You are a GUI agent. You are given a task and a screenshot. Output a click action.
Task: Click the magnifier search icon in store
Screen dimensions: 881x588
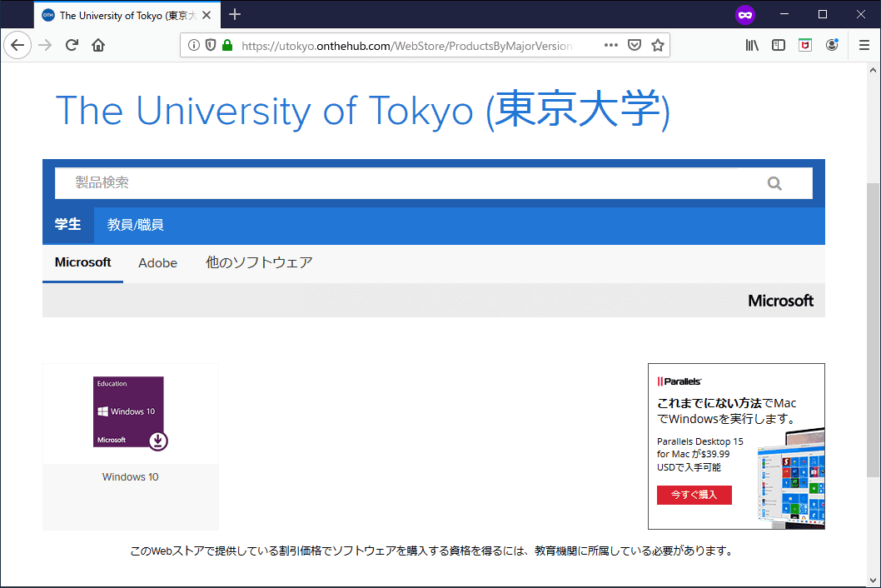(774, 183)
